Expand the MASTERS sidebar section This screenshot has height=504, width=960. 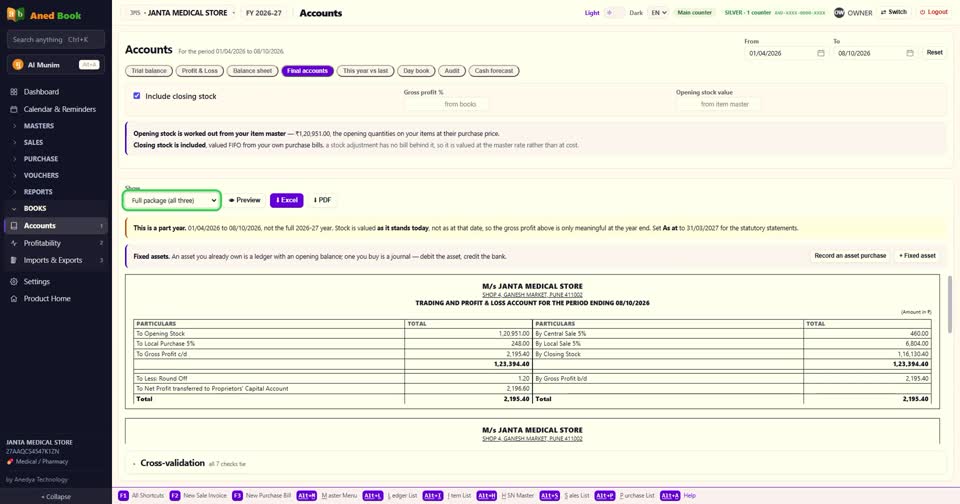point(55,126)
